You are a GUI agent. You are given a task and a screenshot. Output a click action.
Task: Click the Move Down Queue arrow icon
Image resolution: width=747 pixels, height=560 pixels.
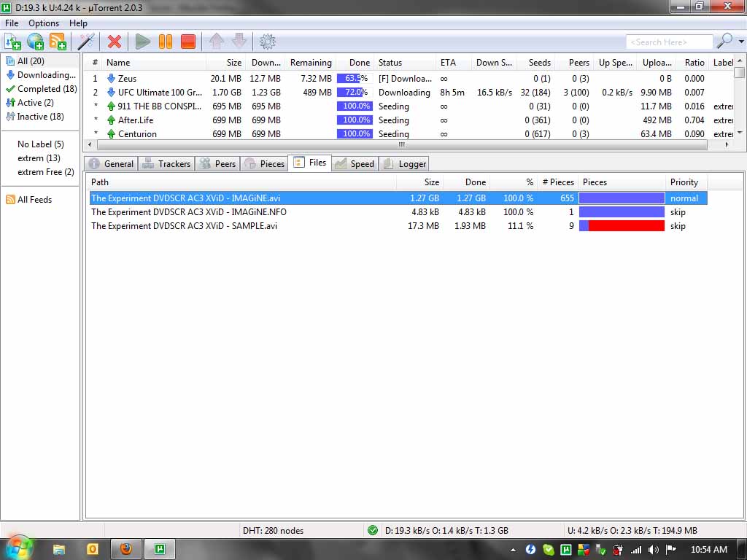[x=239, y=42]
